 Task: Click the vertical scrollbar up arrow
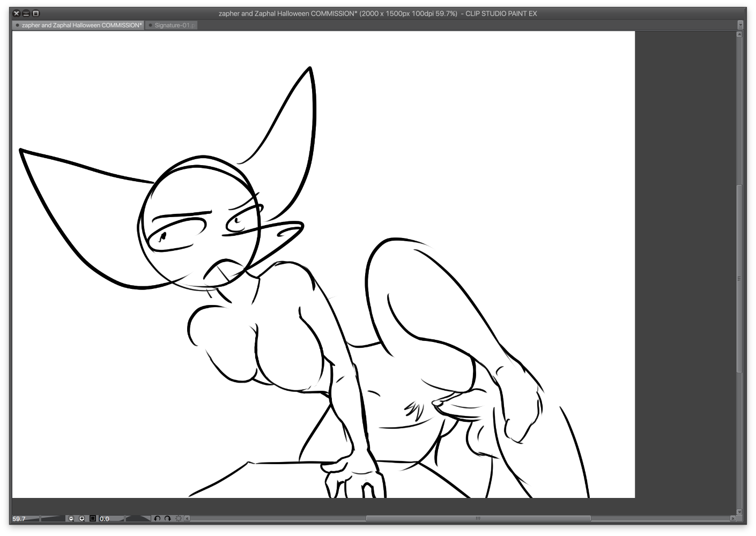pyautogui.click(x=740, y=34)
